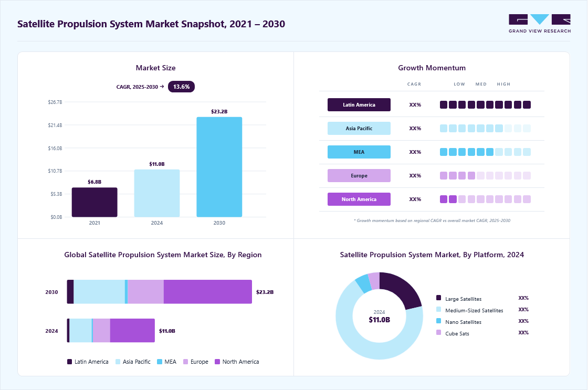
Task: Click the North America region label in Growth Momentum
Action: point(359,199)
